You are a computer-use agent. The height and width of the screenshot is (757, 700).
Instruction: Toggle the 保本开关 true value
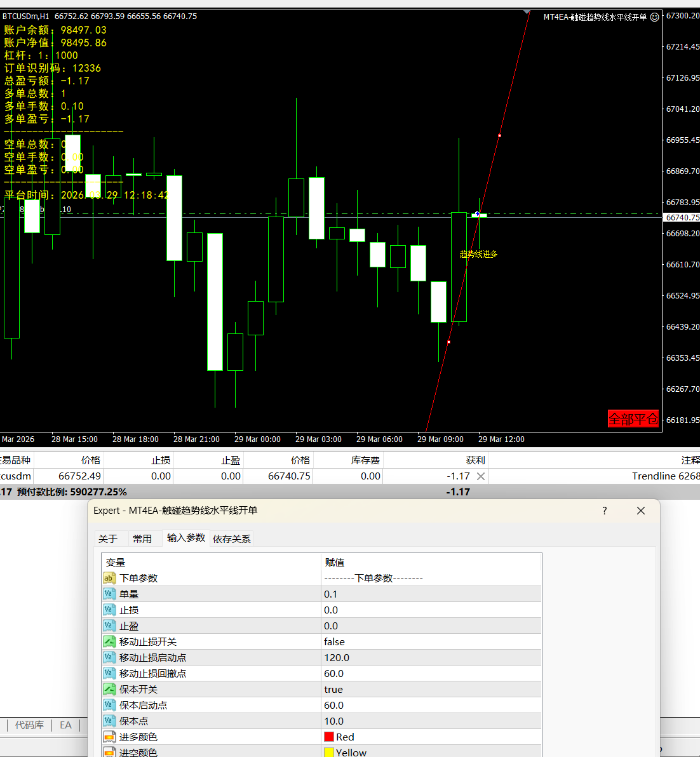(333, 690)
